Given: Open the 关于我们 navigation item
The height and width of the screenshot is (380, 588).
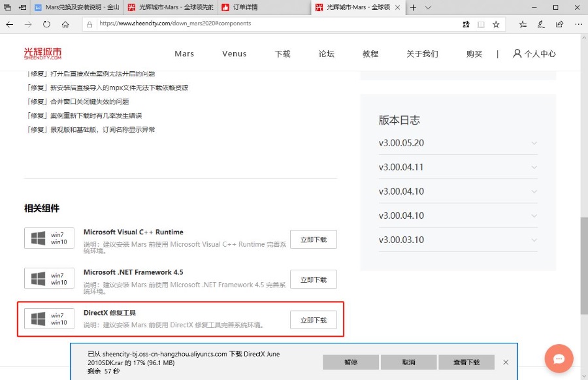Looking at the screenshot, I should click(422, 54).
